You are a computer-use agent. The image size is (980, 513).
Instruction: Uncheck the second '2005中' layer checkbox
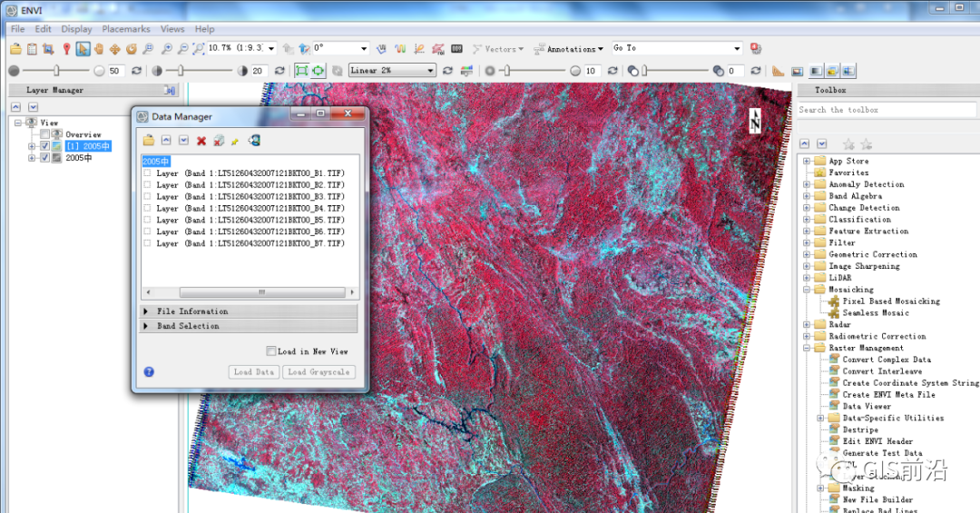(44, 158)
